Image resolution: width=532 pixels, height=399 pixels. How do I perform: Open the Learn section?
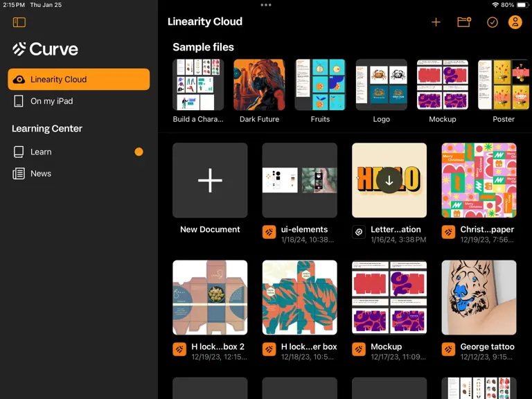pyautogui.click(x=79, y=152)
